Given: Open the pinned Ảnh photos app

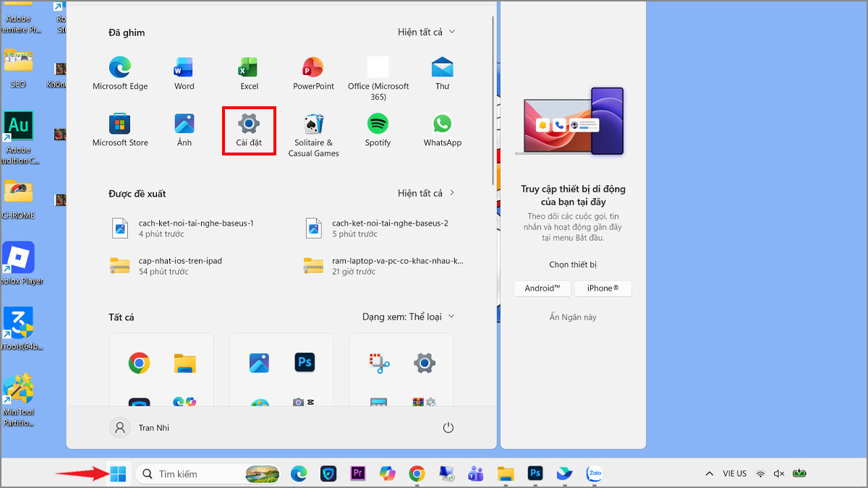Looking at the screenshot, I should click(x=184, y=130).
